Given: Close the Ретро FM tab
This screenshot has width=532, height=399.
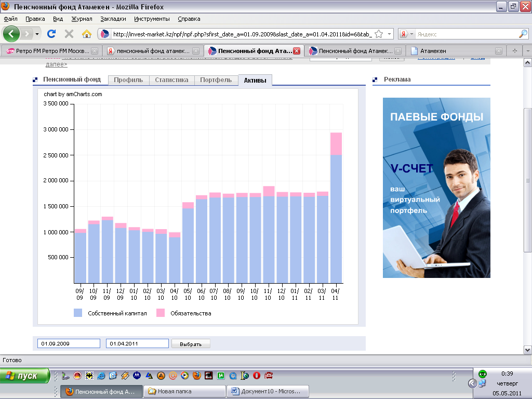Looking at the screenshot, I should click(94, 51).
